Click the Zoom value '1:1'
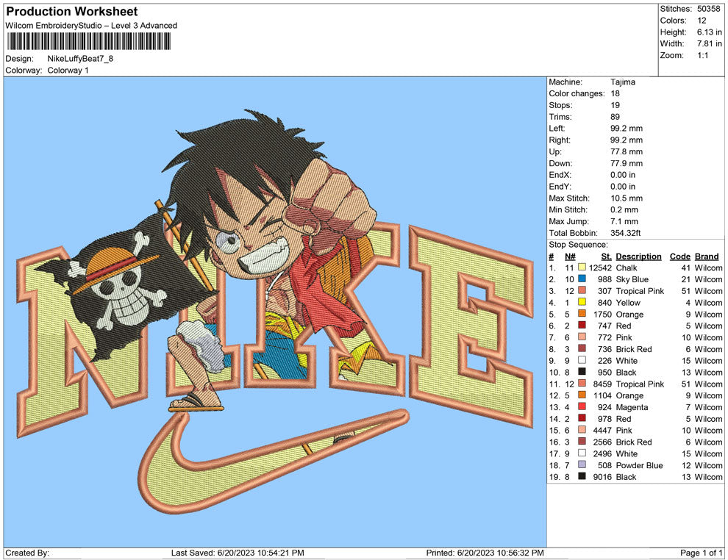The width and height of the screenshot is (728, 560). [x=702, y=55]
